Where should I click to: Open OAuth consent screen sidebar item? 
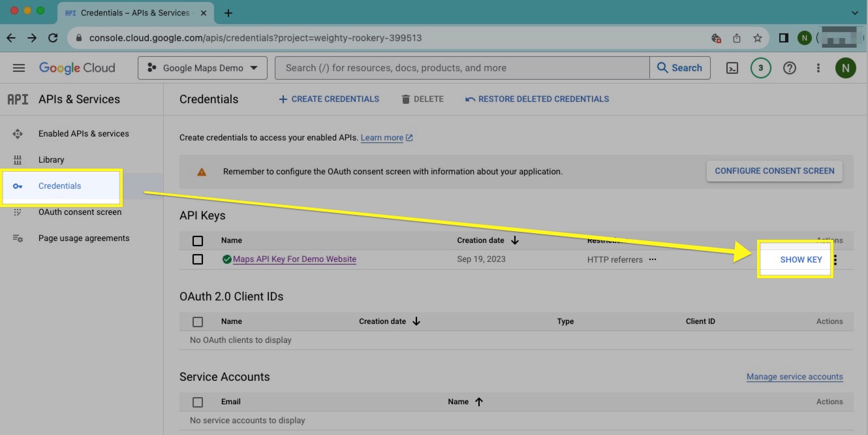(x=80, y=212)
